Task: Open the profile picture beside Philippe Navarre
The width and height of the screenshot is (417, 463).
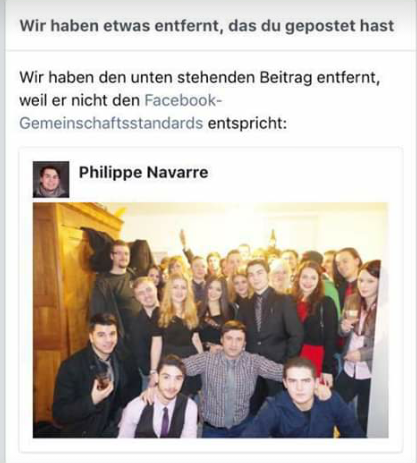Action: click(x=51, y=179)
